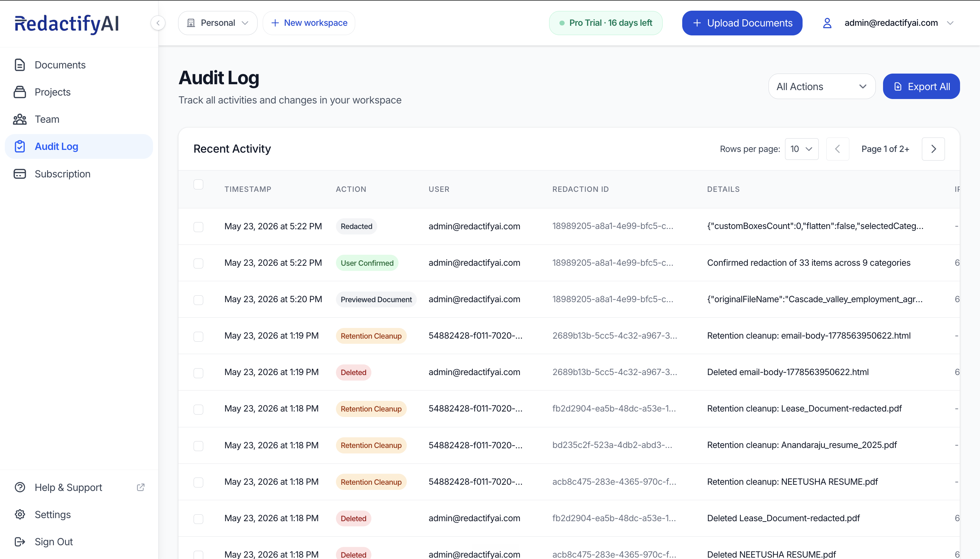Click the plus icon in New workspace

(275, 23)
